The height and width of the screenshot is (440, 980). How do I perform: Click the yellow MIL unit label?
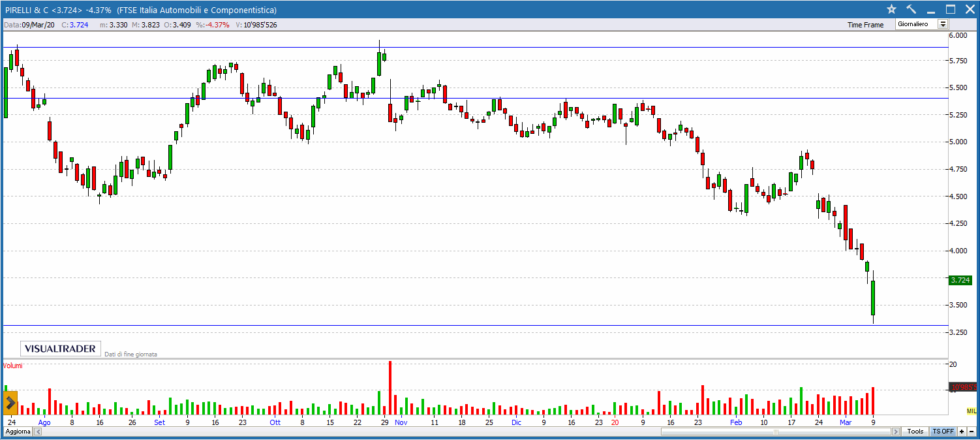(972, 411)
